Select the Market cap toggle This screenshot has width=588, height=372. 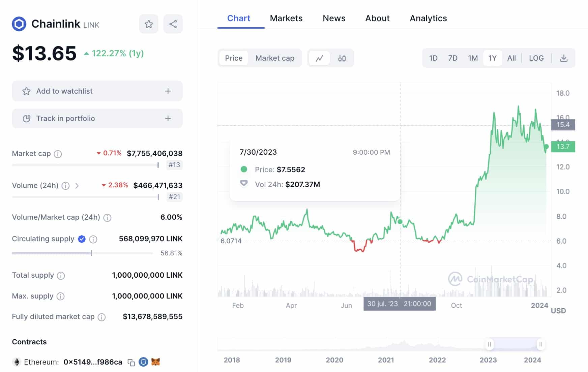click(275, 58)
